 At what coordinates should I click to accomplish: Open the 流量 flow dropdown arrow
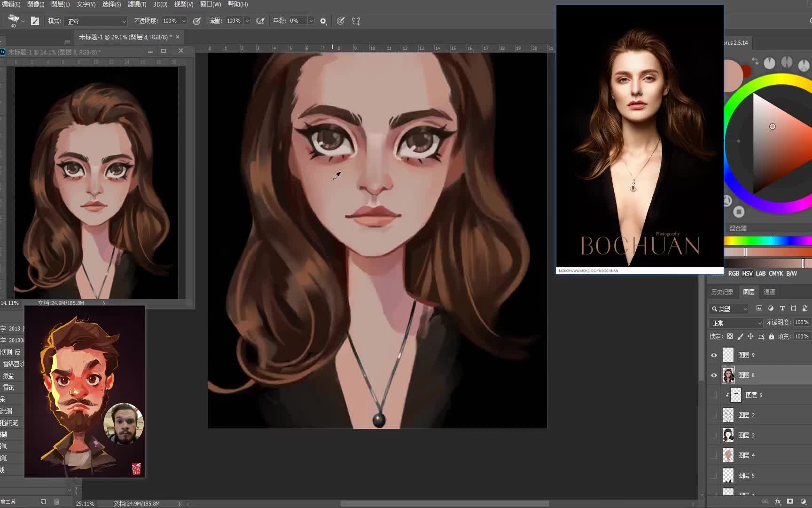click(x=247, y=21)
